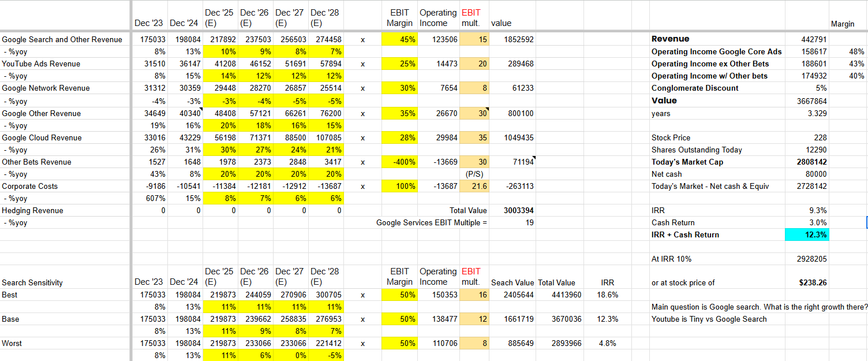Screen dimensions: 868x361
Task: Select the Search Sensitivity header label
Action: [32, 282]
